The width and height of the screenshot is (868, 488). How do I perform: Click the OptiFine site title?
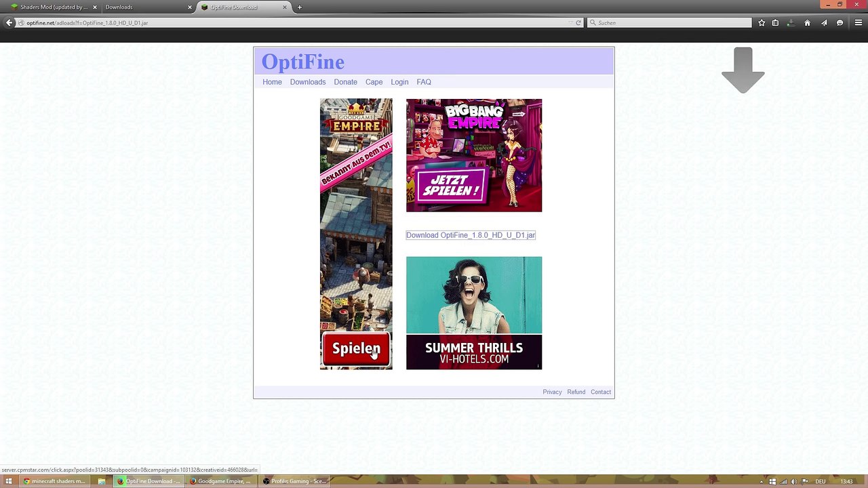[x=302, y=62]
